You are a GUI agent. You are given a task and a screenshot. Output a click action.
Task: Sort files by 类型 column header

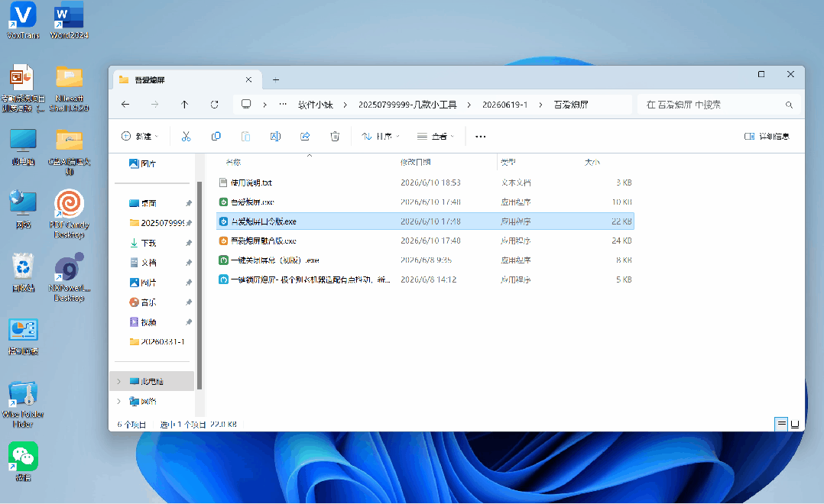point(508,162)
